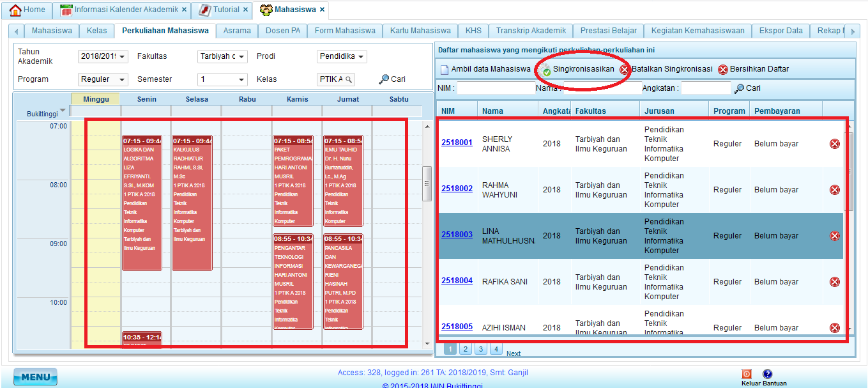Viewport: 868px width, 388px height.
Task: Go to page 2 of student list
Action: [x=465, y=349]
